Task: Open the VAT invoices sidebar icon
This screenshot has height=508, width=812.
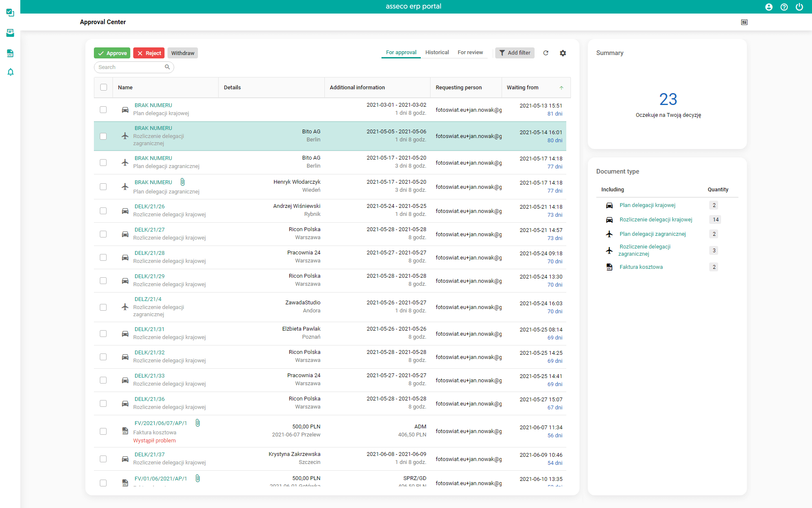Action: click(x=11, y=53)
